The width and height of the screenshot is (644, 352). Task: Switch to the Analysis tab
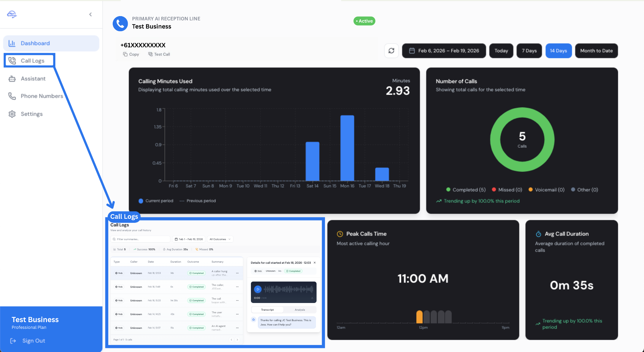300,310
